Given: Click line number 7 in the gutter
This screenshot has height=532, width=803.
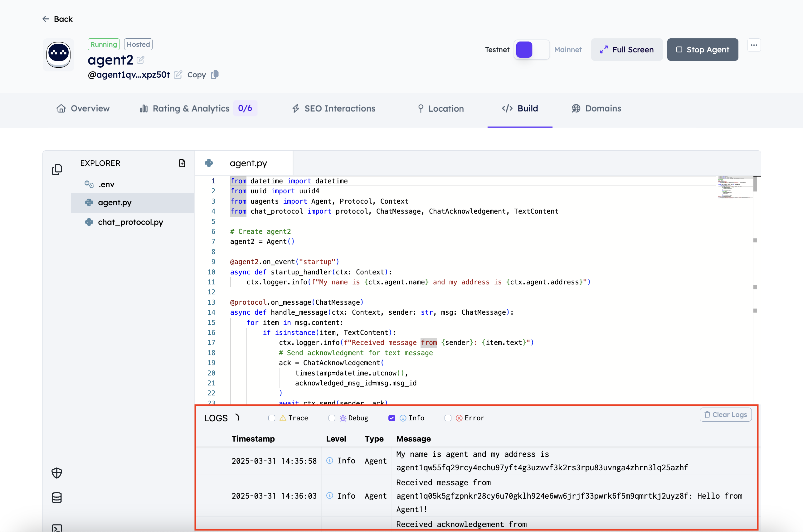Looking at the screenshot, I should [213, 242].
